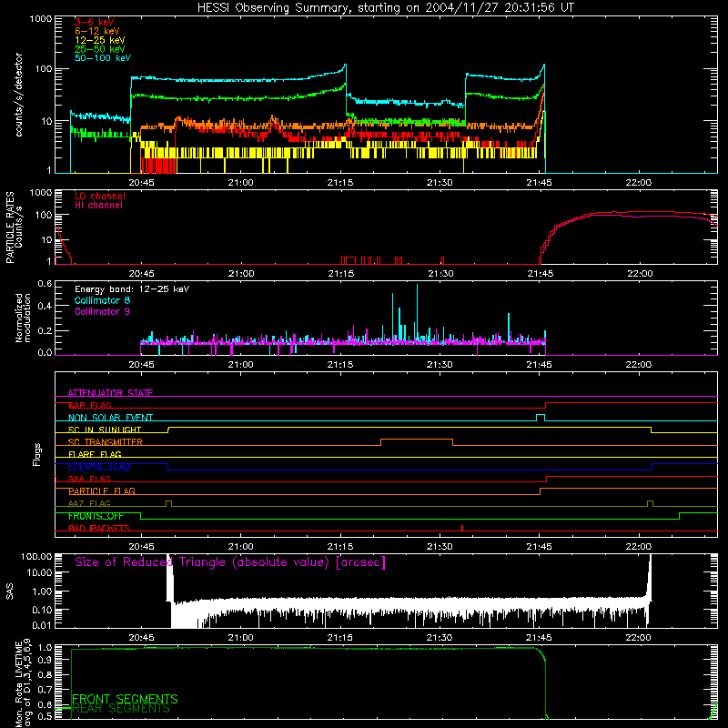Click the REAR SEGMENTS legend label

click(121, 709)
